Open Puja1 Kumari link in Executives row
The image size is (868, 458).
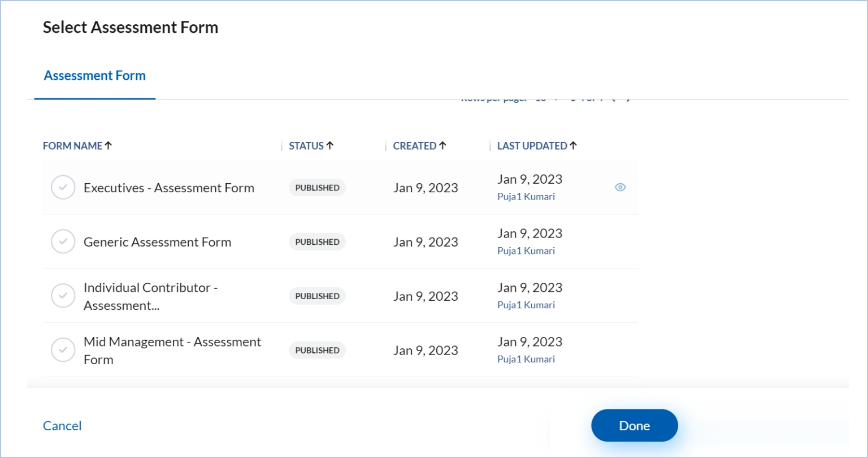526,197
